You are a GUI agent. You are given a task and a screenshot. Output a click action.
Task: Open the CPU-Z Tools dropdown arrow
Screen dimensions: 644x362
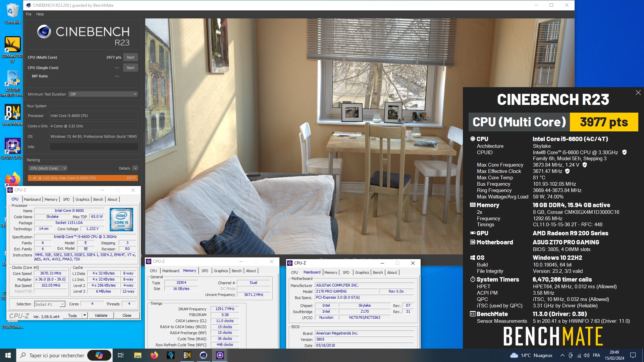click(x=85, y=315)
